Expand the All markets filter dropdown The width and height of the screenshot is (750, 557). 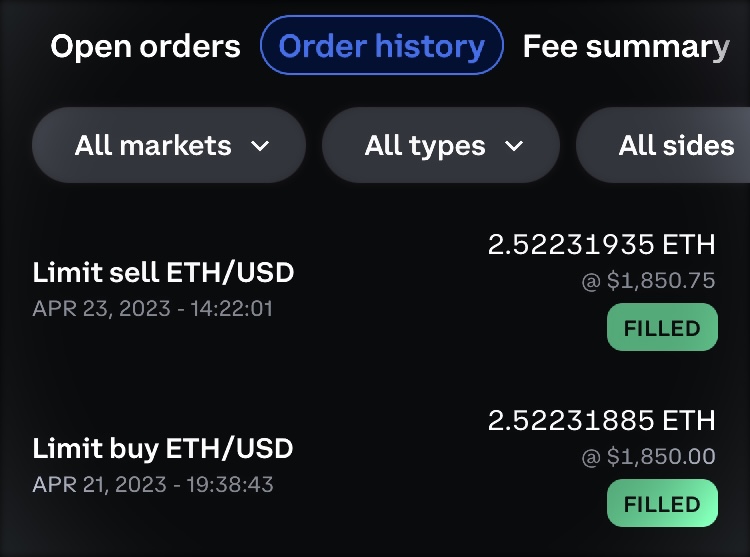(x=169, y=146)
